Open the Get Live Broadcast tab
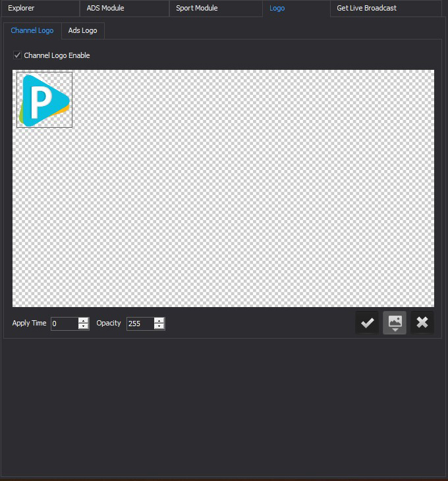The image size is (448, 481). tap(366, 9)
